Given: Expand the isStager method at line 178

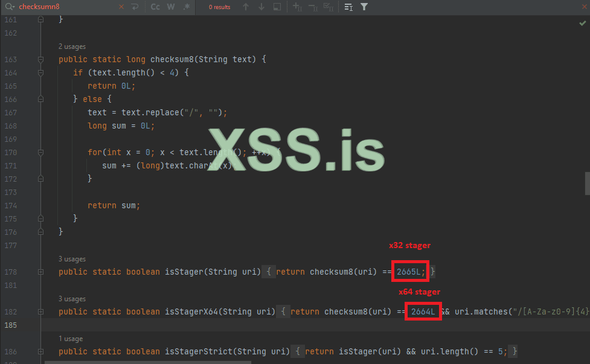Looking at the screenshot, I should [40, 272].
